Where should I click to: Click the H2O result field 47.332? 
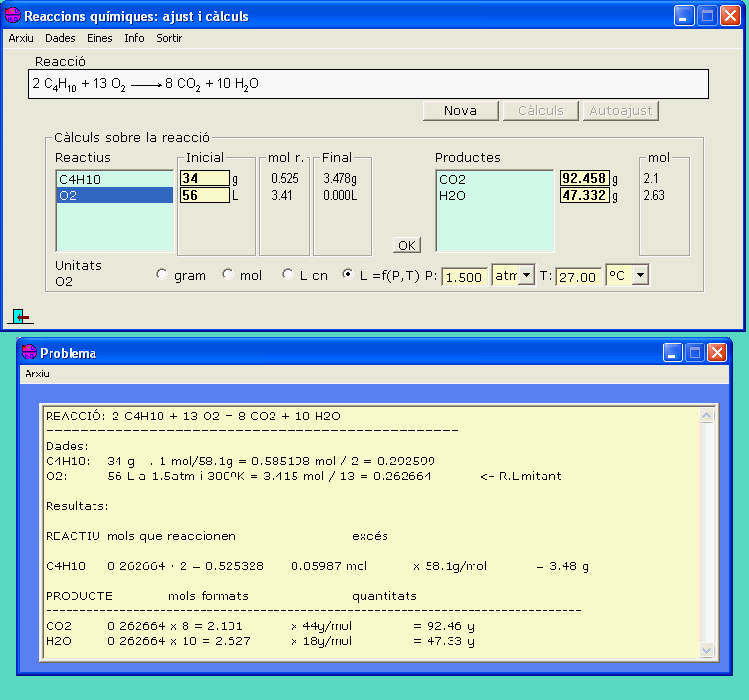(585, 195)
